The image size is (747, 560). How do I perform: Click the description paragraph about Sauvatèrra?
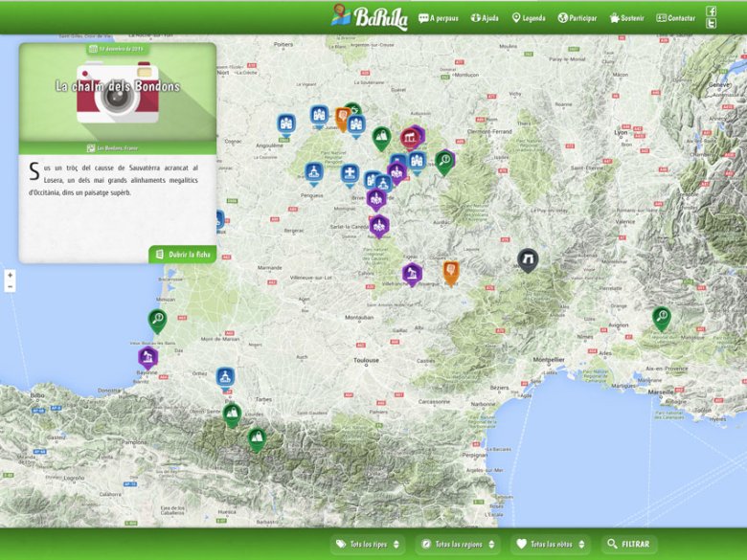click(114, 181)
